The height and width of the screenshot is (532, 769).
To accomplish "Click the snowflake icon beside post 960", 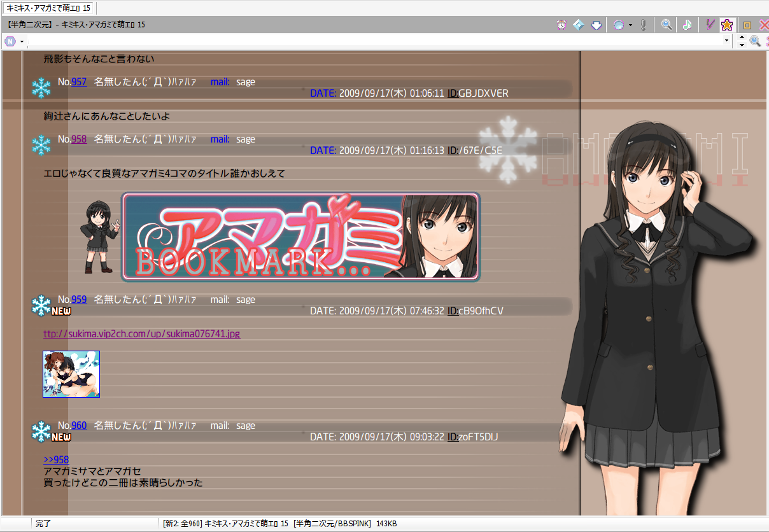I will 41,431.
